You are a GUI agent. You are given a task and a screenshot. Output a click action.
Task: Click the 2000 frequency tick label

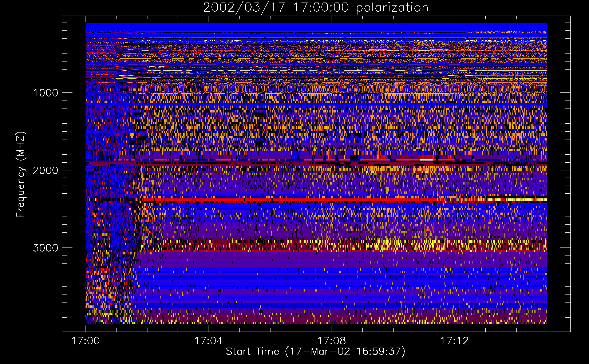[46, 170]
